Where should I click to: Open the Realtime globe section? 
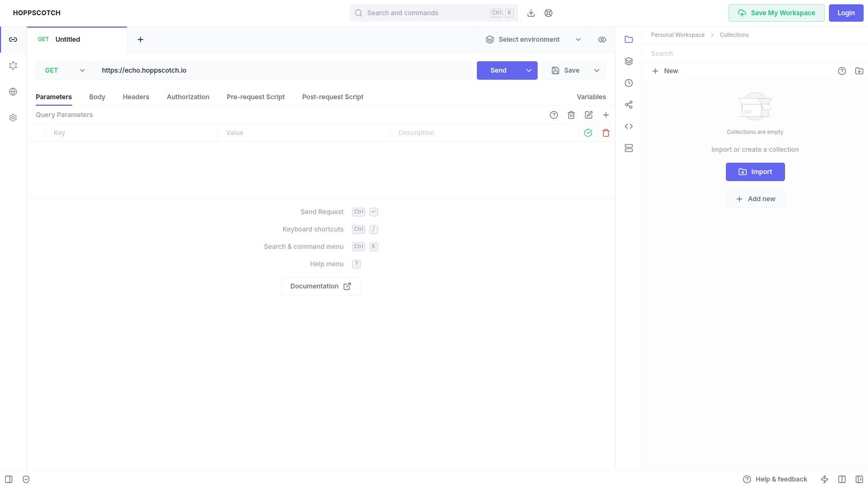point(12,91)
